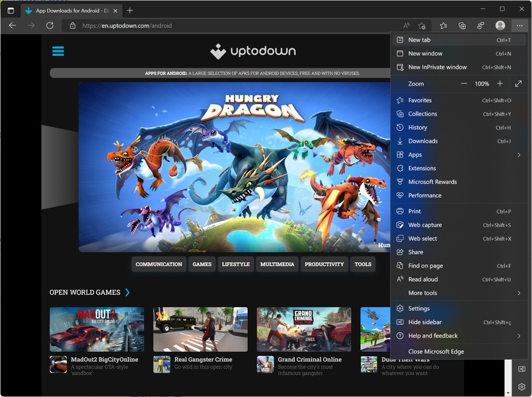The image size is (532, 397).
Task: Click sidebar settings gear at bottom right
Action: click(x=521, y=386)
